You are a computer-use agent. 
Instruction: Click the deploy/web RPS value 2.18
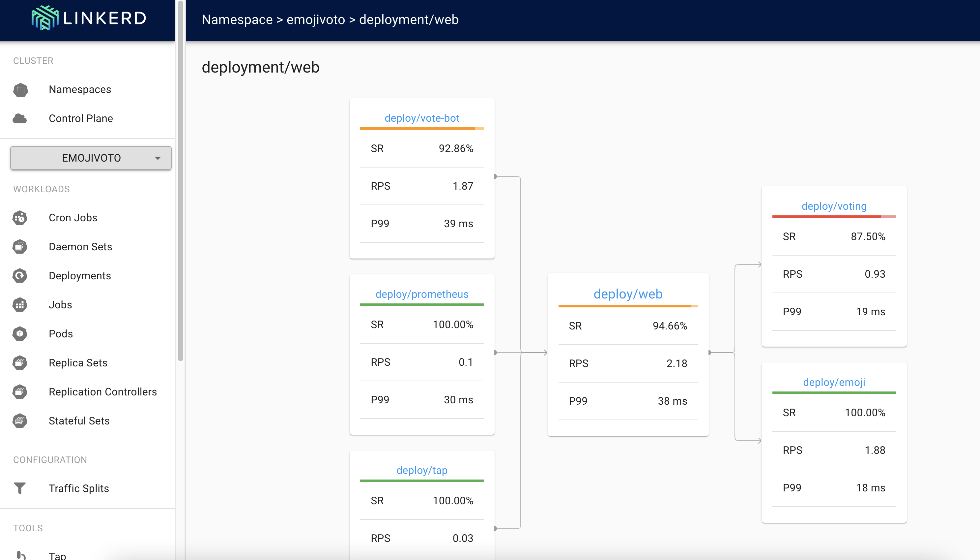[677, 363]
